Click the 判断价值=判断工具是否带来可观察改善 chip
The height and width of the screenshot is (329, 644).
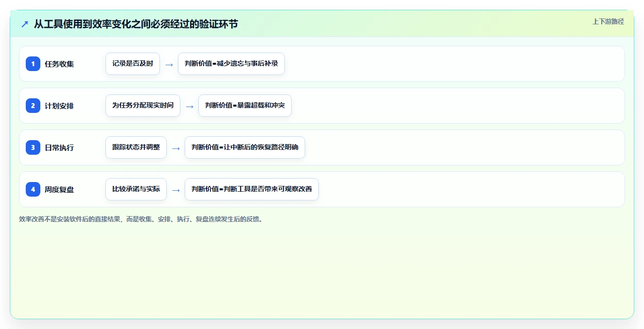[252, 189]
